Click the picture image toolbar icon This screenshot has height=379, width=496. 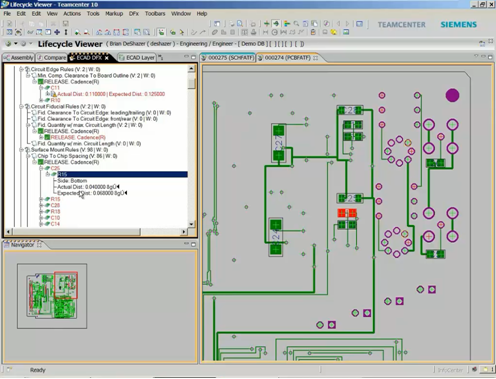346,32
